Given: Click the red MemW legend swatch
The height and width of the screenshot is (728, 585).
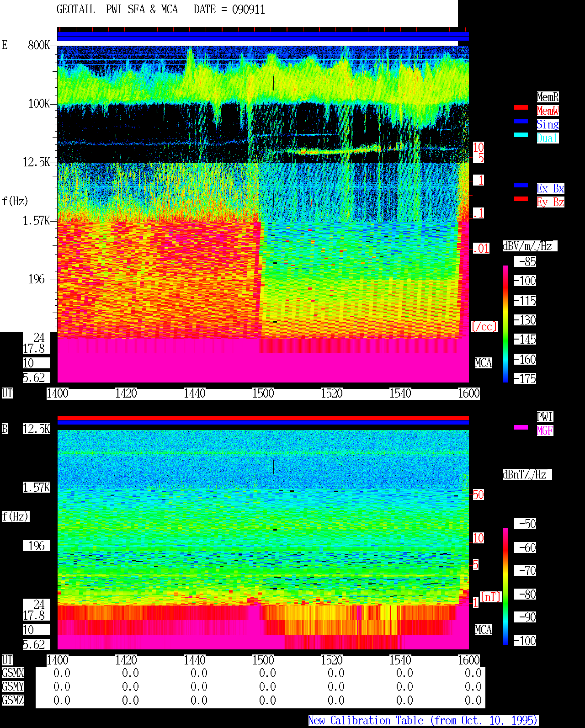Looking at the screenshot, I should click(x=521, y=107).
